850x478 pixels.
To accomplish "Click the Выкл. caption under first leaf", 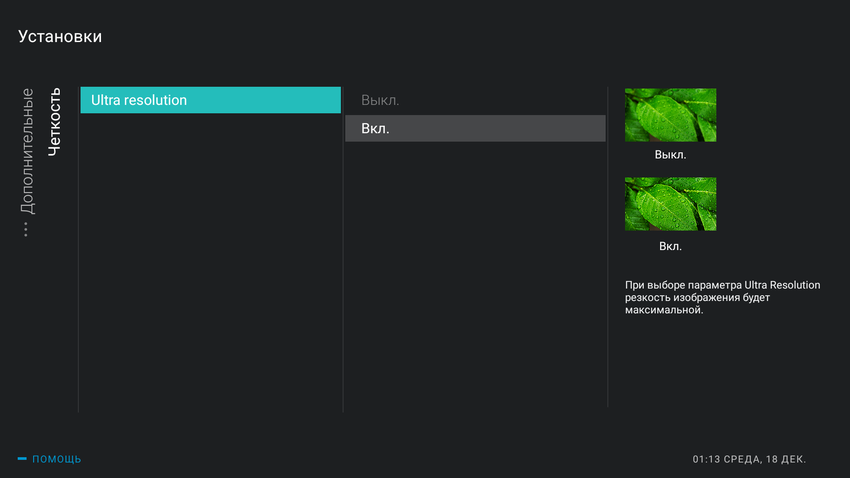I will [x=670, y=155].
